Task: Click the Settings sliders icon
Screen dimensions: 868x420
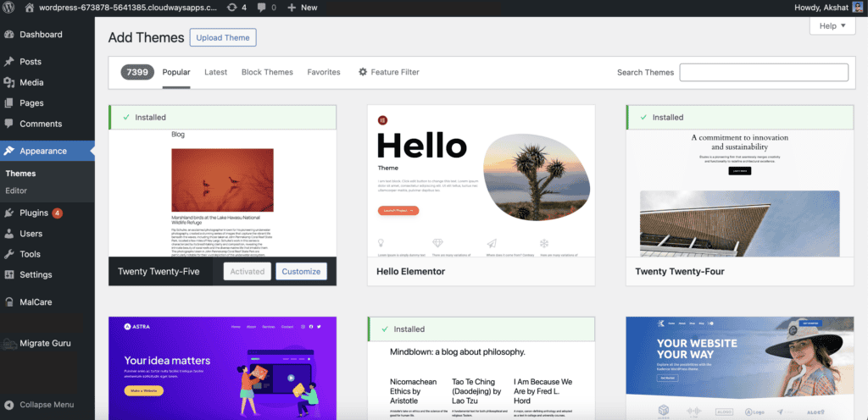Action: click(8, 274)
